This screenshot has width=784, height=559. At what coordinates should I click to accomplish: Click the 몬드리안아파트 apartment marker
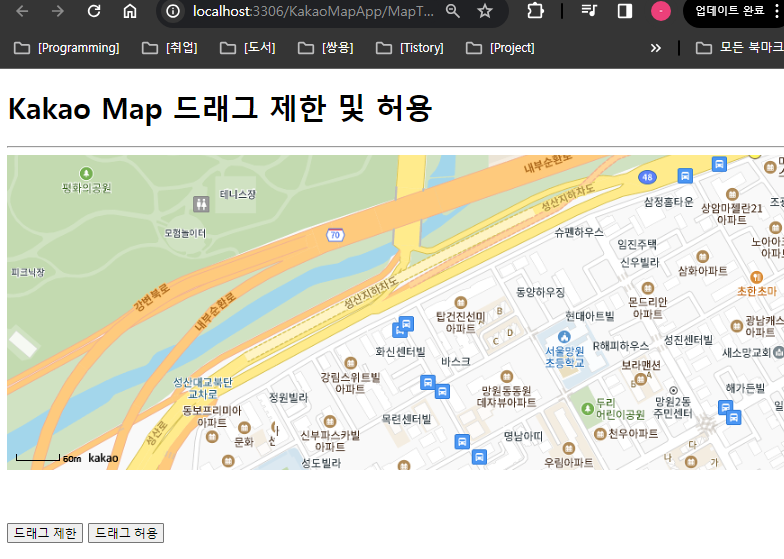click(x=648, y=288)
